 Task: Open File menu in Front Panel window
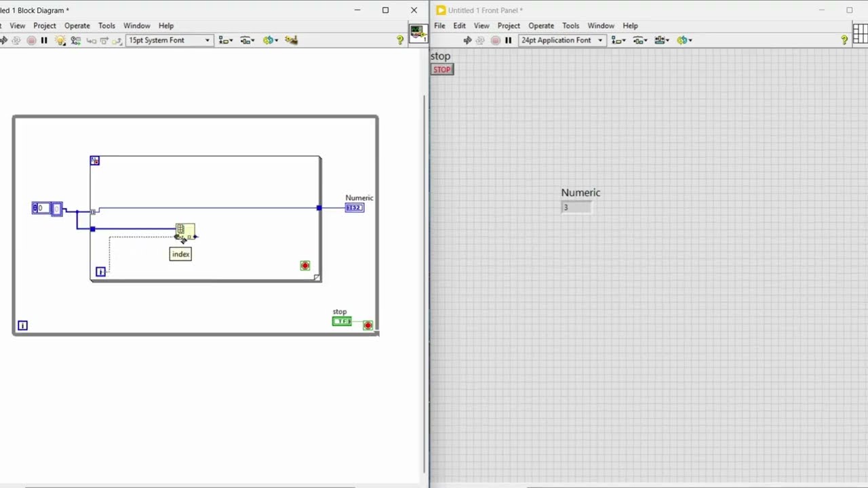(x=439, y=26)
